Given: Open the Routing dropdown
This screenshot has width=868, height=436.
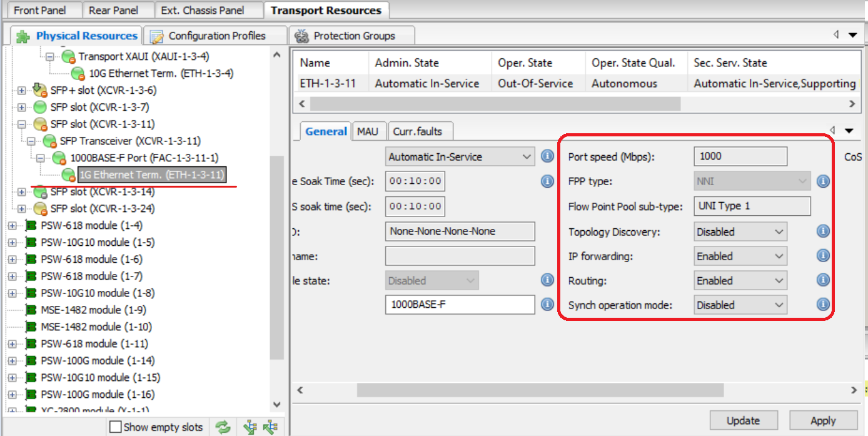Looking at the screenshot, I should pos(740,280).
